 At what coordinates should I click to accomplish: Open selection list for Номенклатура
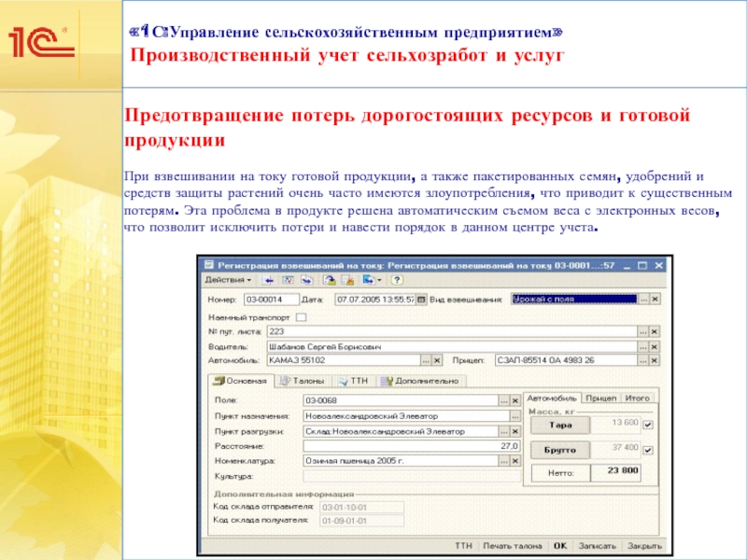click(504, 461)
